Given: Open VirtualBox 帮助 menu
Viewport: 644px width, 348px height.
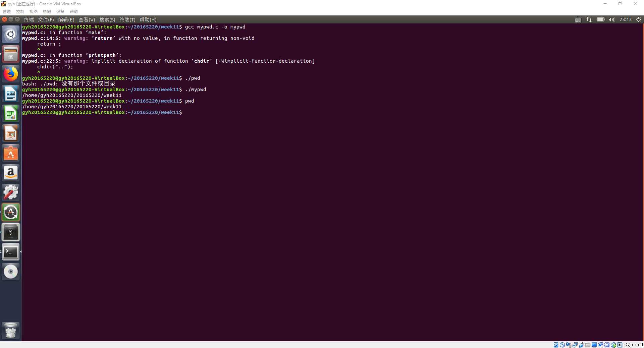Looking at the screenshot, I should [x=74, y=12].
